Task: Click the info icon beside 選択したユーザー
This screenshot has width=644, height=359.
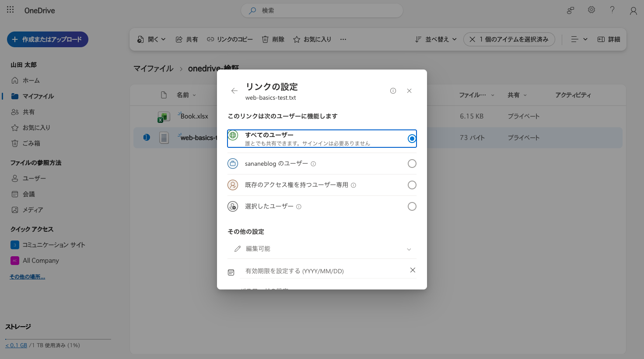Action: [x=299, y=207]
